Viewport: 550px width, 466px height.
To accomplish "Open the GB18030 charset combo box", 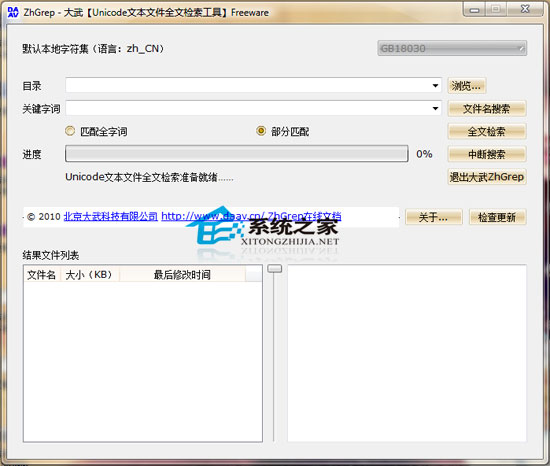I will 452,48.
